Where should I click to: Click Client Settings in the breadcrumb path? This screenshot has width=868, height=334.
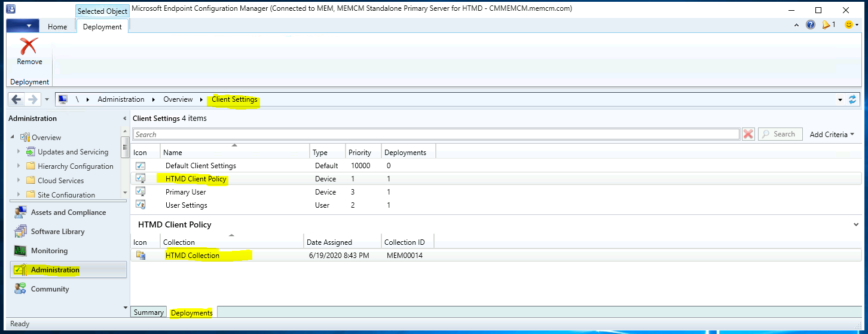(x=234, y=99)
